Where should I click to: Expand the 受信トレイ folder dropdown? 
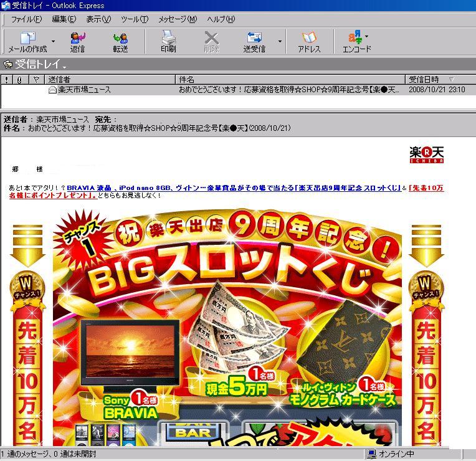click(x=65, y=65)
